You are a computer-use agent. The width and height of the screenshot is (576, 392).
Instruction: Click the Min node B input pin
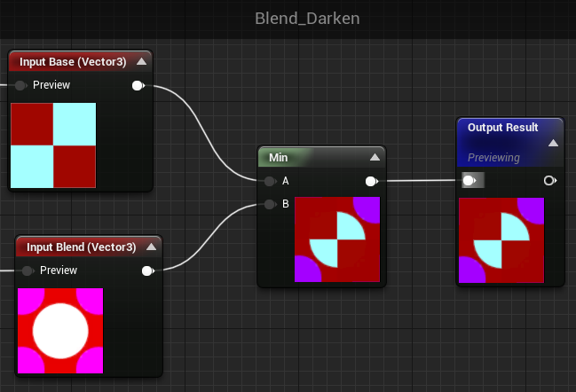point(270,204)
